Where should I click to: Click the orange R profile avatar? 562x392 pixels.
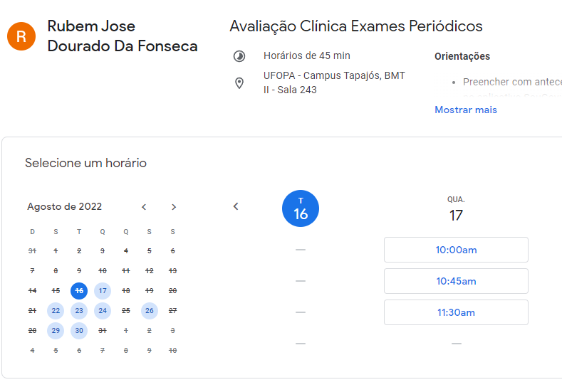click(21, 36)
